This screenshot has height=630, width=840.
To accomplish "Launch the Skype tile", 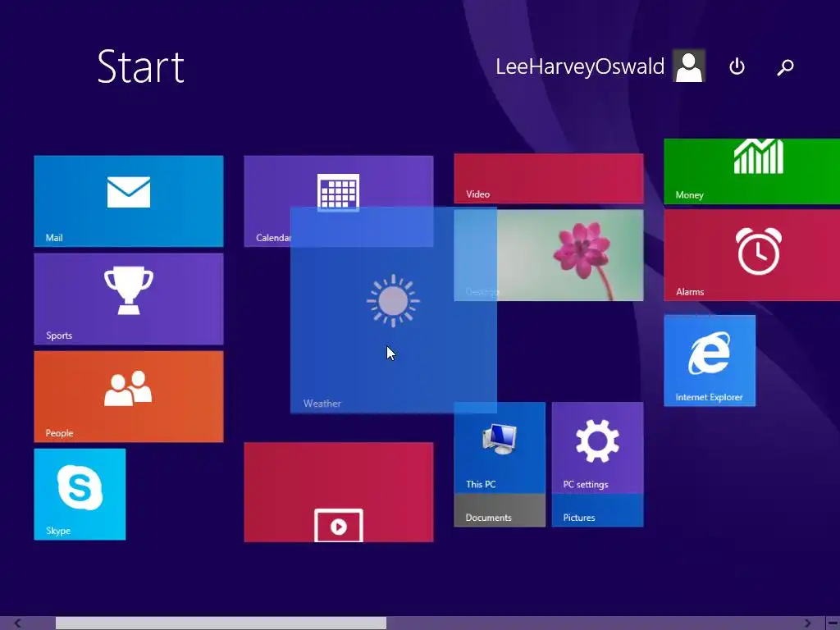I will (x=80, y=494).
